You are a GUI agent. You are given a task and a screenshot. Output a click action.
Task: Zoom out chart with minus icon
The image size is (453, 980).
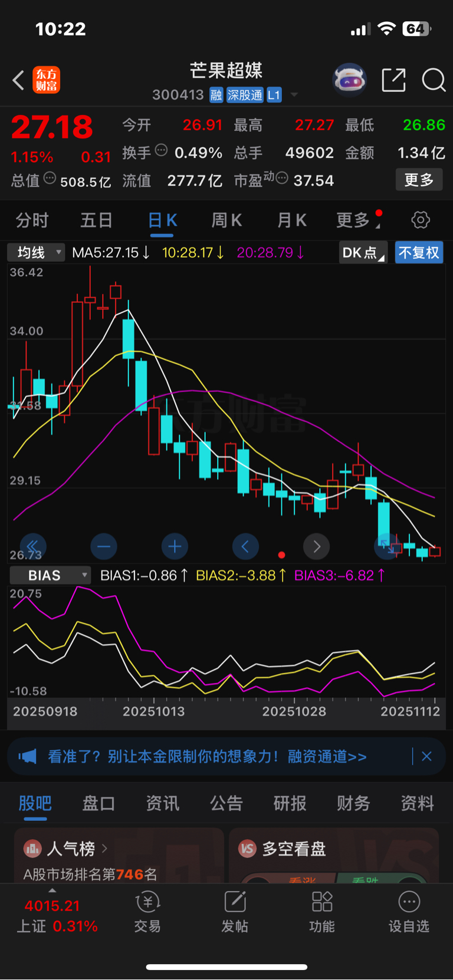coord(104,546)
